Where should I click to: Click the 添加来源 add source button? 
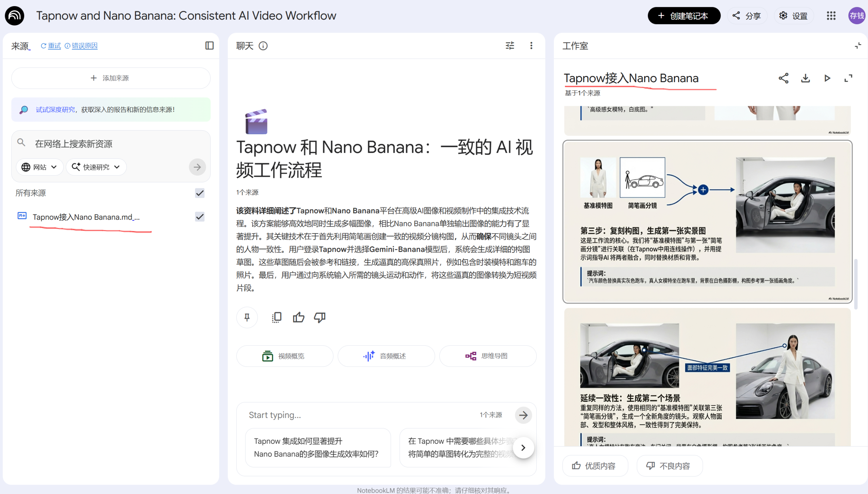[111, 78]
